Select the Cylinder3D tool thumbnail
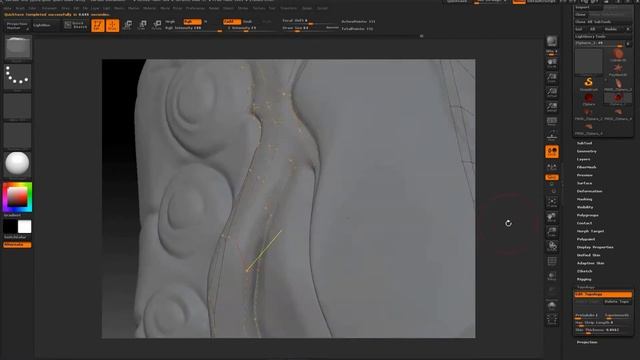 click(618, 55)
